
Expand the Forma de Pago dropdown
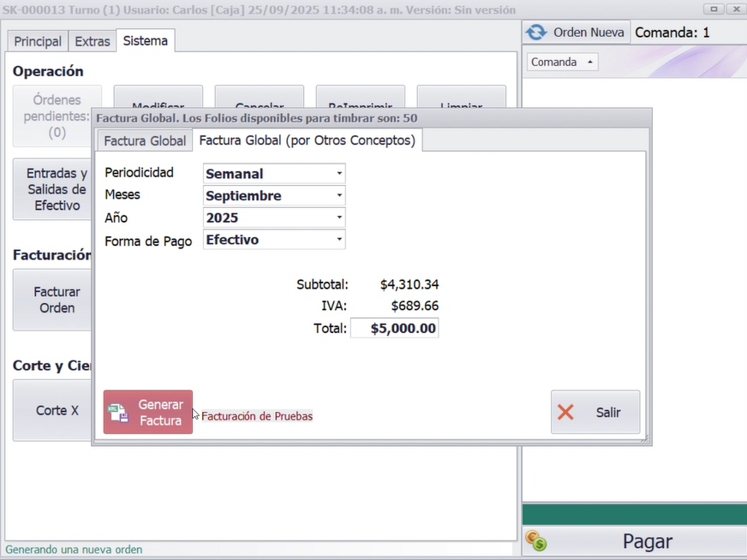[x=339, y=241]
